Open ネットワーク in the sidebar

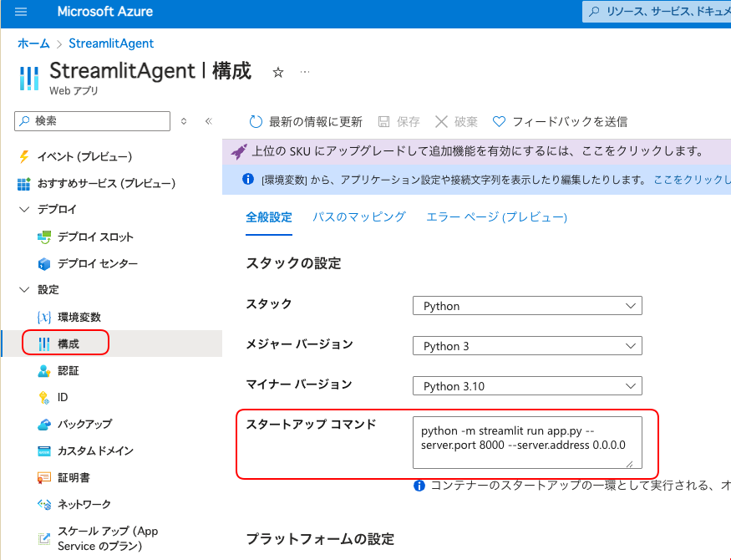(x=84, y=504)
